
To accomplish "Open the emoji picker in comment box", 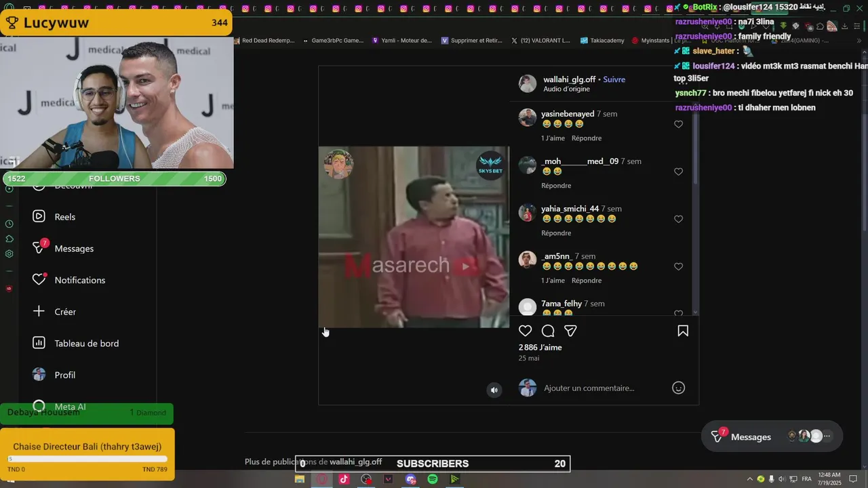I will pyautogui.click(x=678, y=388).
